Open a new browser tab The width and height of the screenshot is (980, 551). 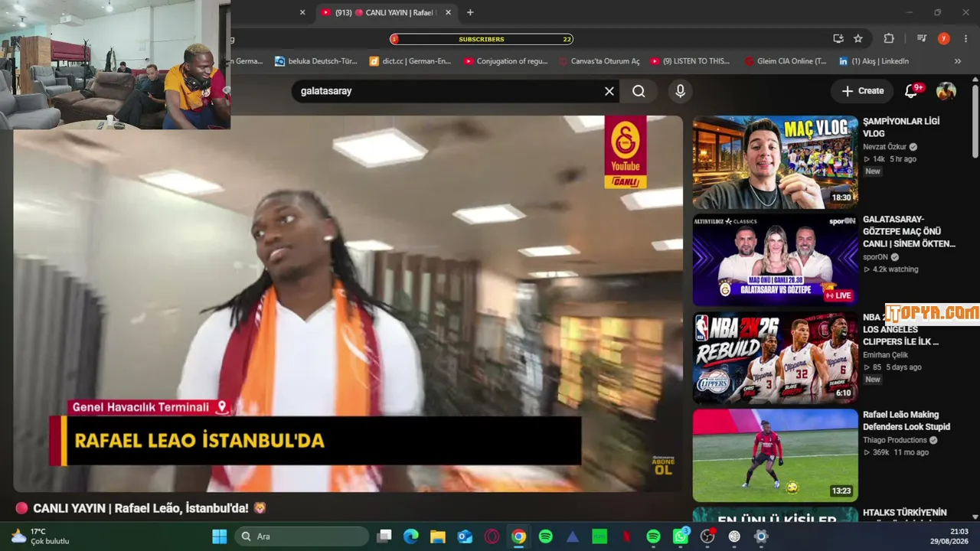470,12
